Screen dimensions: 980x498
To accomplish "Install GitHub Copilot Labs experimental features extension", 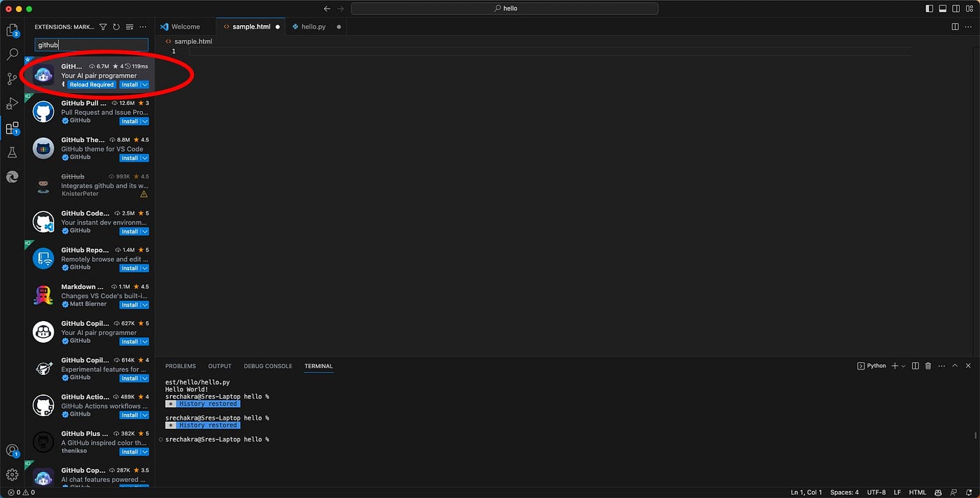I will click(x=129, y=378).
